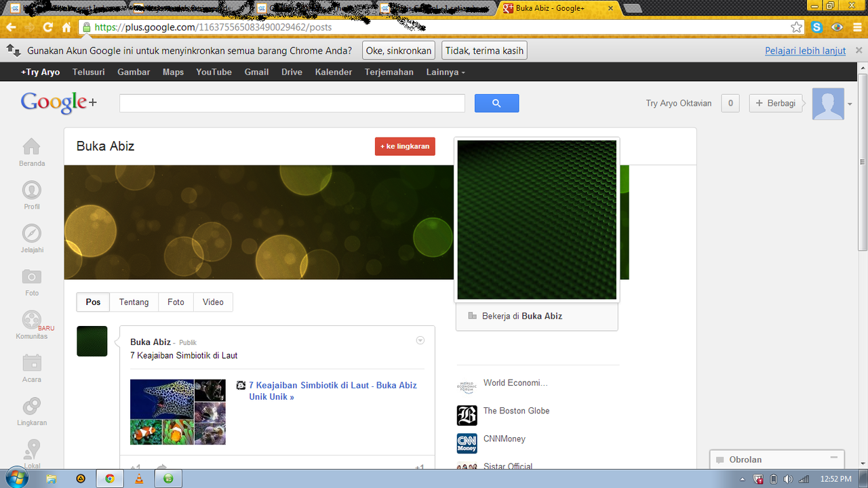This screenshot has width=868, height=488.
Task: Open YouTube in top bar
Action: point(214,72)
